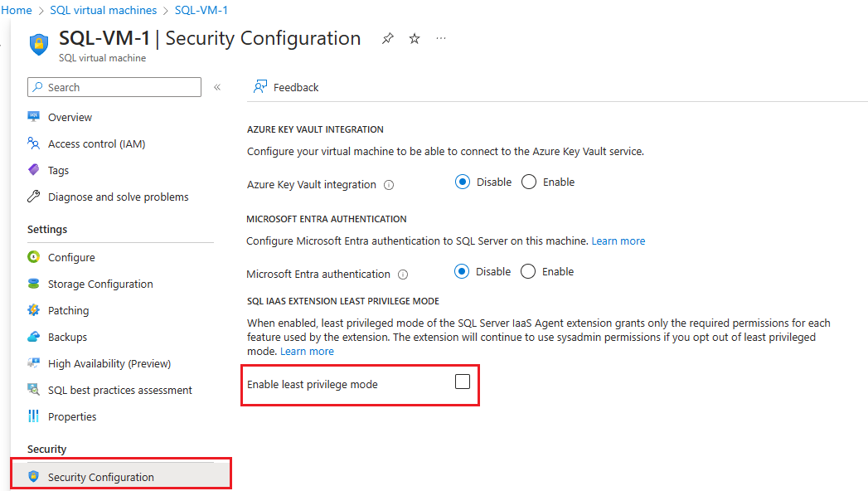Image resolution: width=868 pixels, height=491 pixels.
Task: Collapse the left navigation menu
Action: pos(217,87)
